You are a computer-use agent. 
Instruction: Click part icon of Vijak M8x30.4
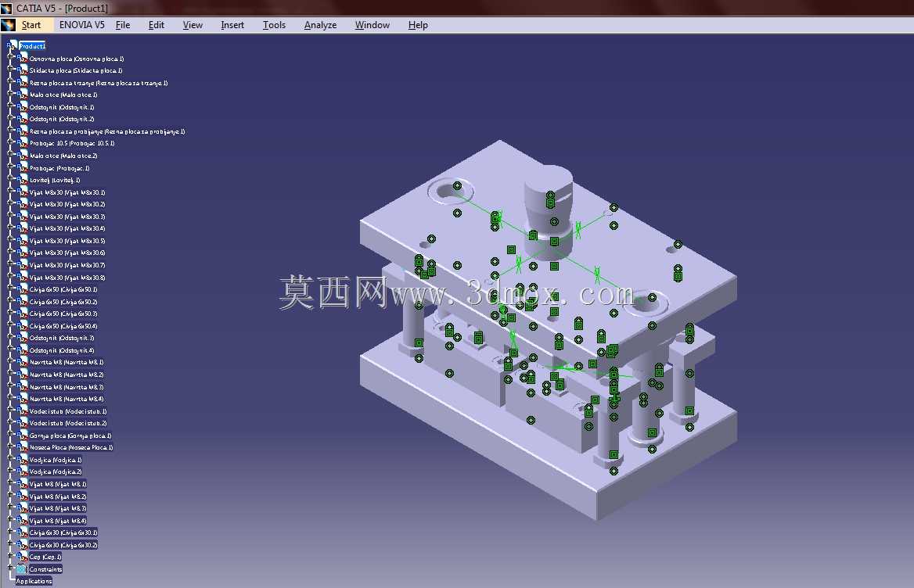pyautogui.click(x=22, y=228)
